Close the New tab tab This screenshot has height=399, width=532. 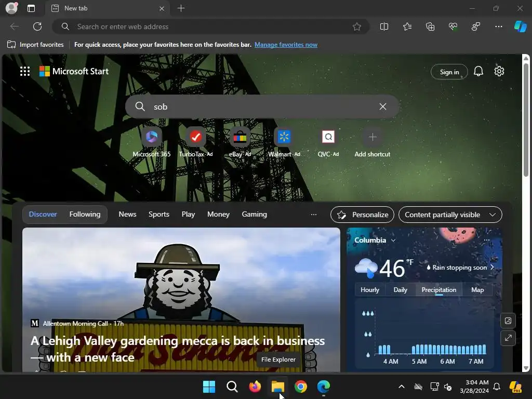point(162,8)
